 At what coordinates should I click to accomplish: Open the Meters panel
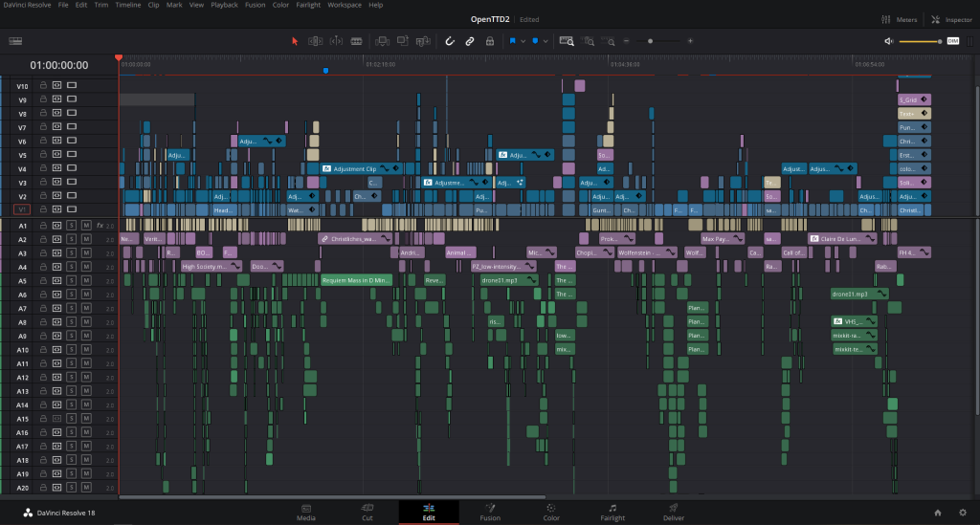[x=900, y=19]
